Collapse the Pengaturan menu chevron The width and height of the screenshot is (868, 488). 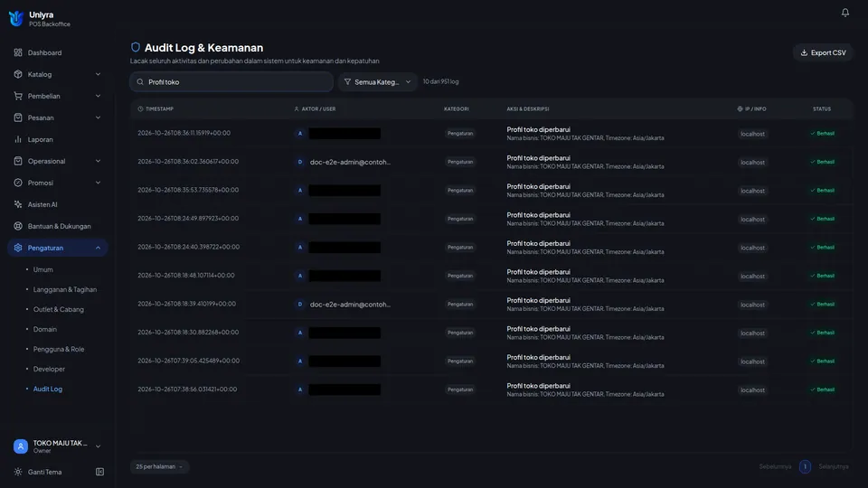coord(98,248)
